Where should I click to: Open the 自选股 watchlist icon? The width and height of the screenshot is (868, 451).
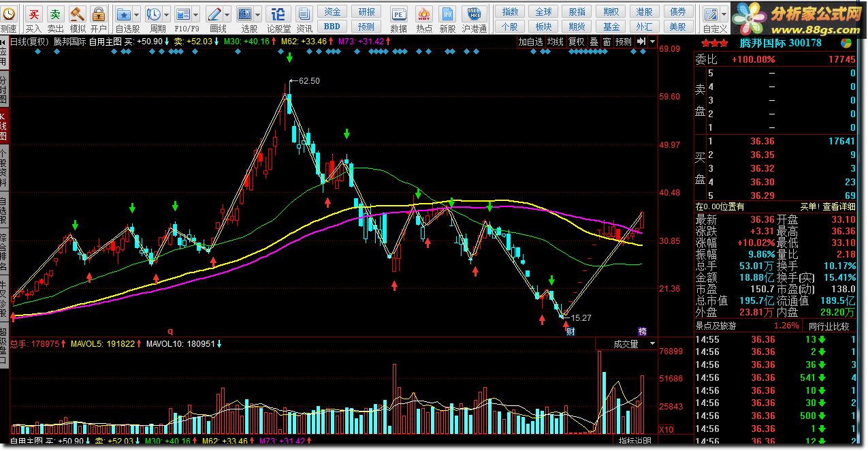124,14
